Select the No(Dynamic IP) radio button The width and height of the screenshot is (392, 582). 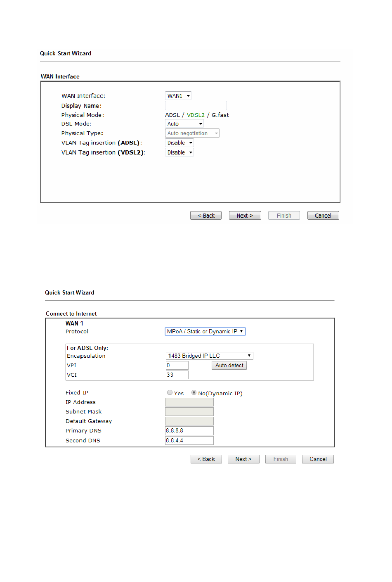(194, 393)
